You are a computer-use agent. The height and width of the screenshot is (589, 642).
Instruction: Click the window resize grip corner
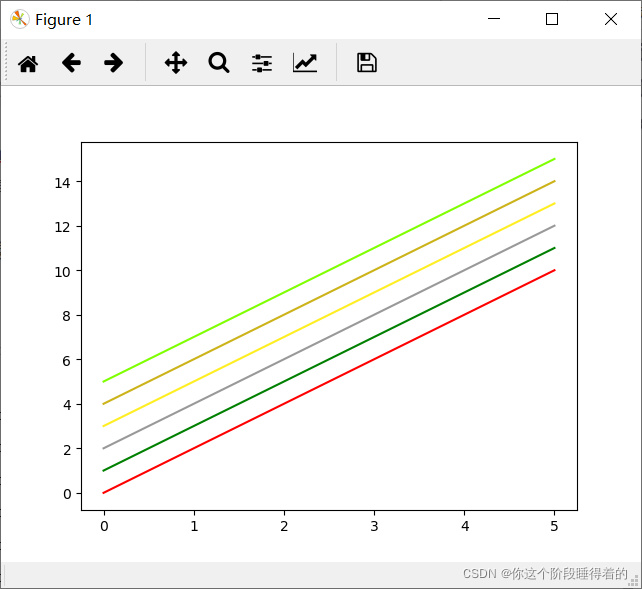(x=634, y=580)
